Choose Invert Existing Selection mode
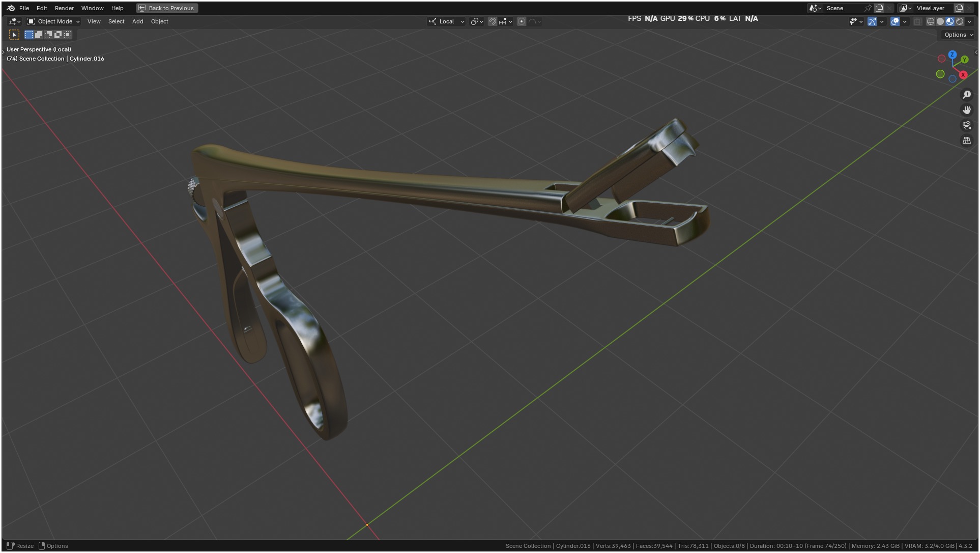This screenshot has width=980, height=553. [58, 35]
